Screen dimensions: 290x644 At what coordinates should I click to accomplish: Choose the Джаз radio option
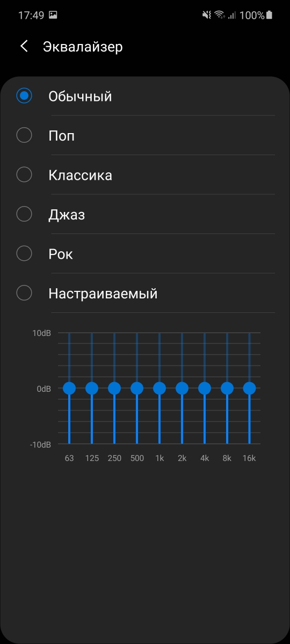pyautogui.click(x=145, y=215)
